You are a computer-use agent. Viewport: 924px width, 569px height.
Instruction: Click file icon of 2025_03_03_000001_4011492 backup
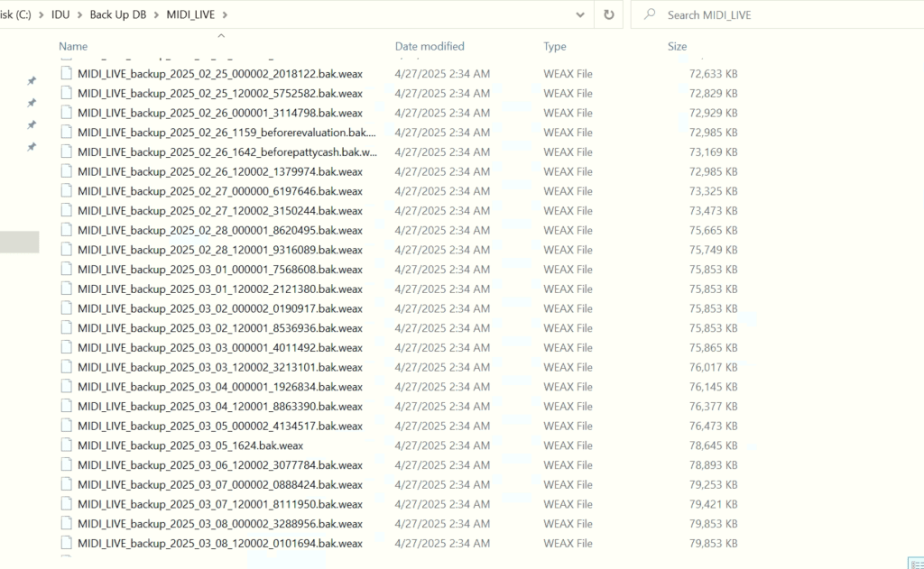tap(67, 347)
